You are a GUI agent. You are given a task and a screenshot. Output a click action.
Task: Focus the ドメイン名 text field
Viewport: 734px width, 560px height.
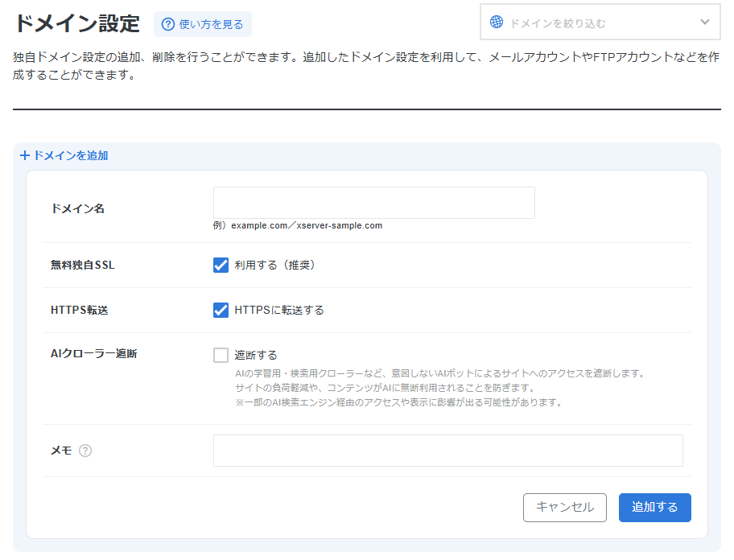tap(373, 203)
